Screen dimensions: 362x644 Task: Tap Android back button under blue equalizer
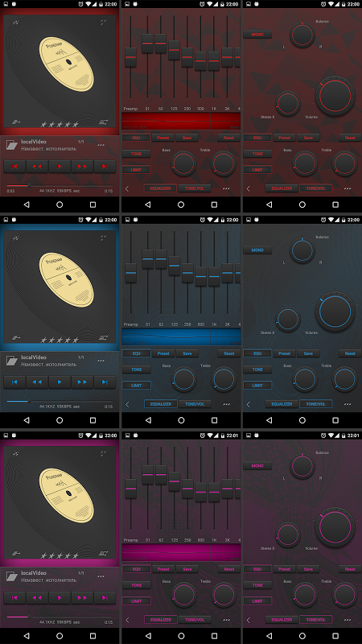148,420
